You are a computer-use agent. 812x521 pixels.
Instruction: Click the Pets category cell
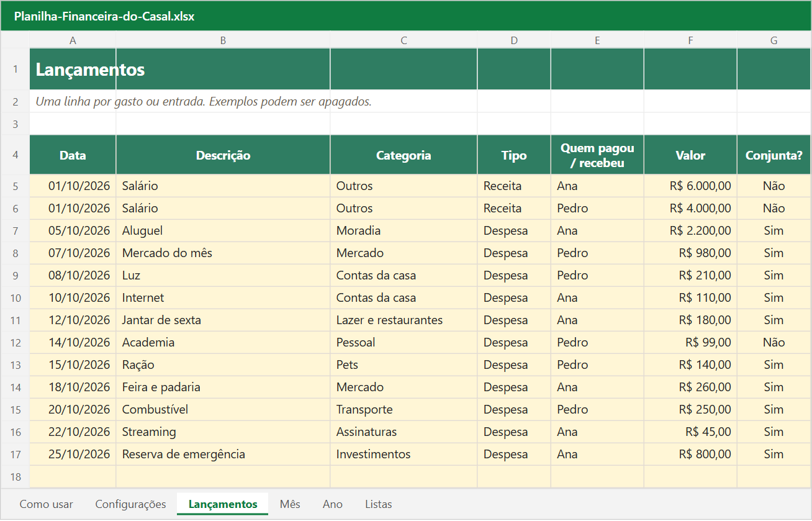[404, 365]
